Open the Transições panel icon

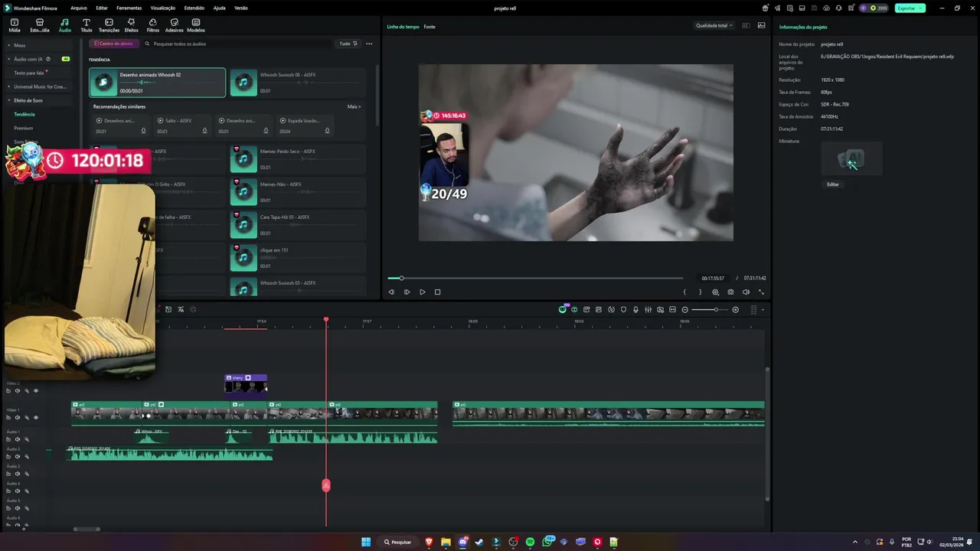109,25
